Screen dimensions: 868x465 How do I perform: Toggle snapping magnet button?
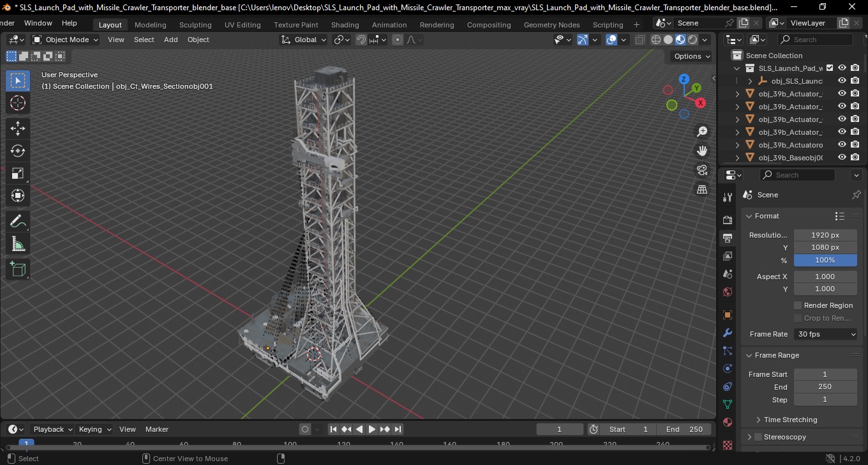pyautogui.click(x=361, y=40)
